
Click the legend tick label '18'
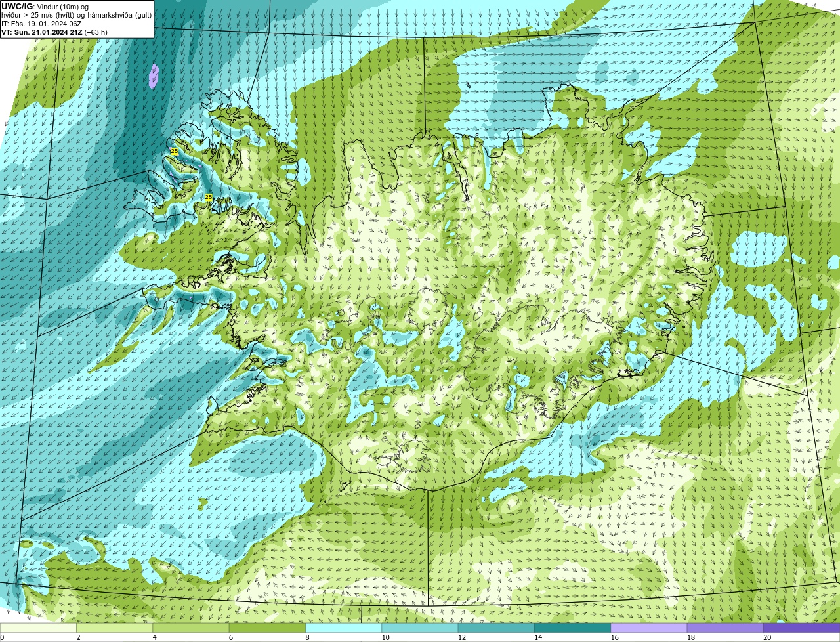[x=691, y=637]
